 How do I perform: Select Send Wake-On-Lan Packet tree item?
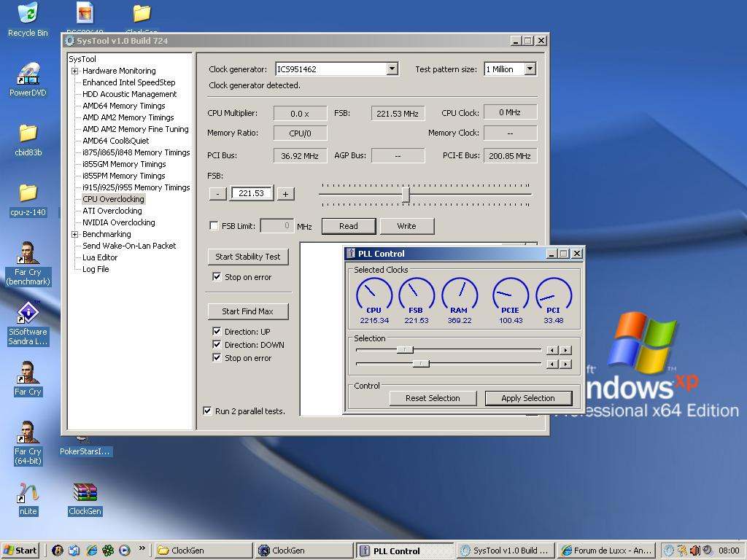click(x=129, y=246)
